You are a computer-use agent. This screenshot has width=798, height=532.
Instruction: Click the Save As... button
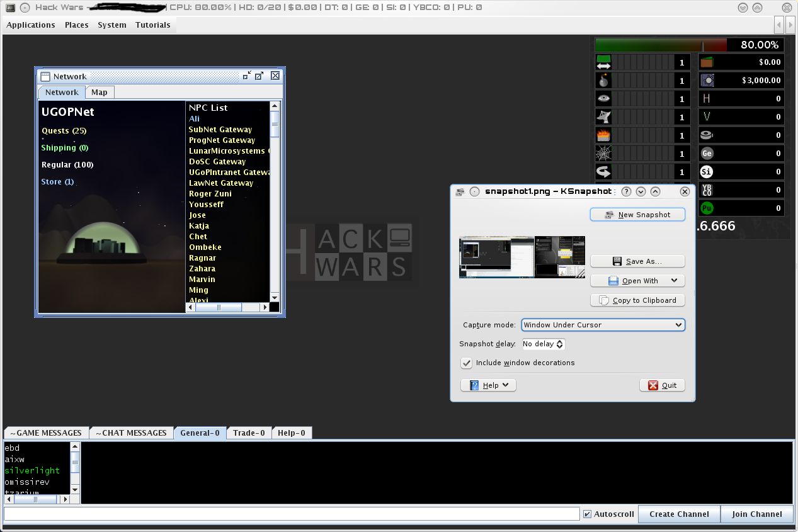(637, 261)
